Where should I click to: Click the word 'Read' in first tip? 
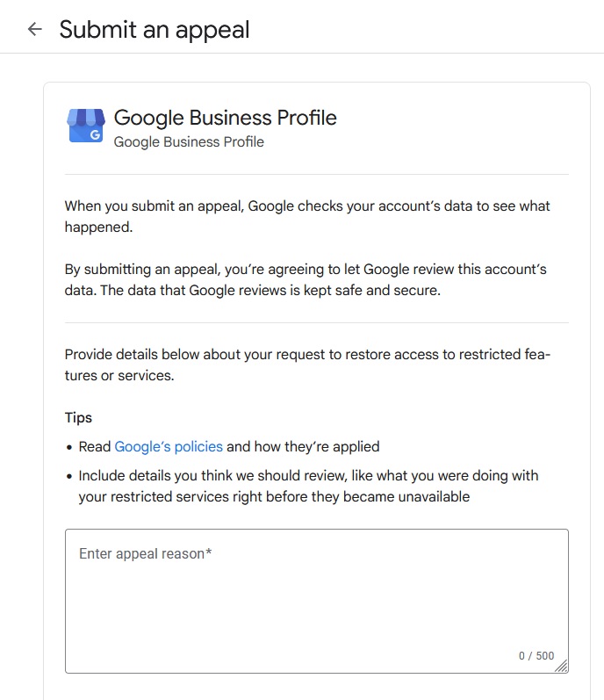tap(95, 446)
